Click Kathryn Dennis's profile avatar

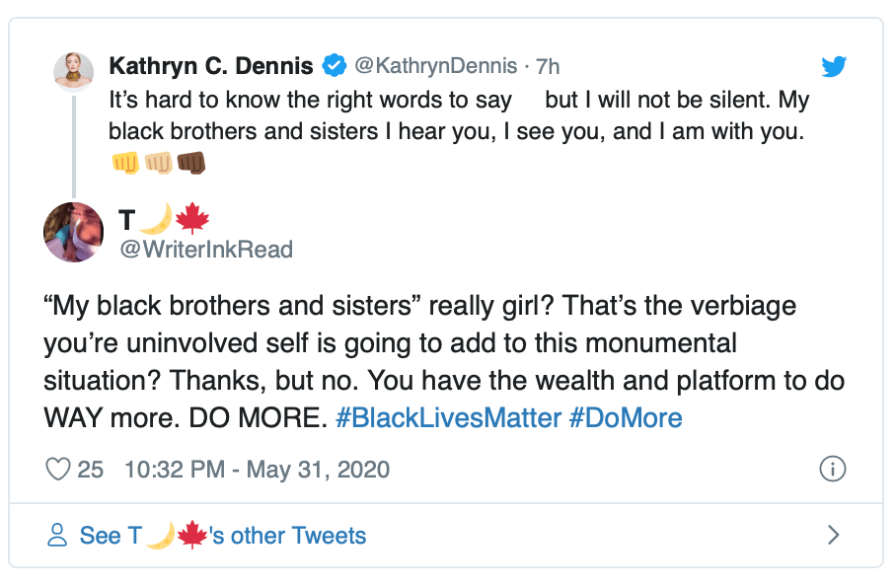[x=74, y=71]
